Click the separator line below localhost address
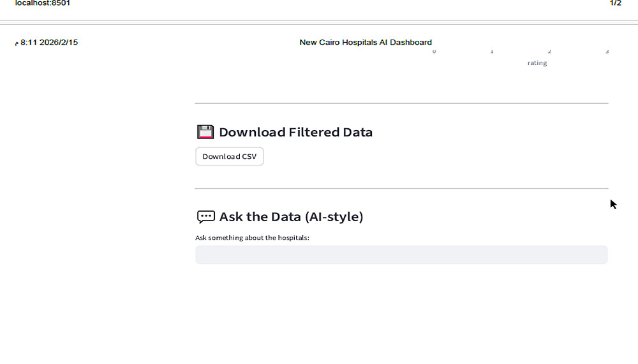Viewport: 638px width, 364px height. pyautogui.click(x=319, y=22)
